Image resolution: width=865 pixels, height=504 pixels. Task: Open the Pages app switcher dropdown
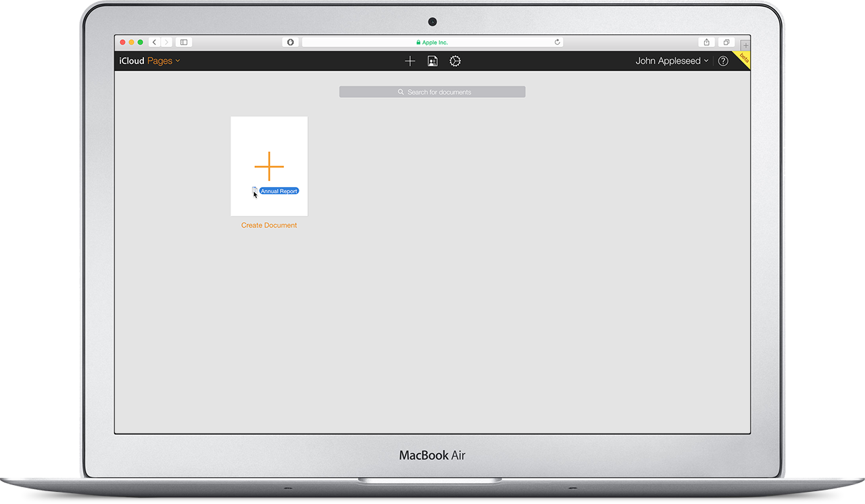coord(164,61)
